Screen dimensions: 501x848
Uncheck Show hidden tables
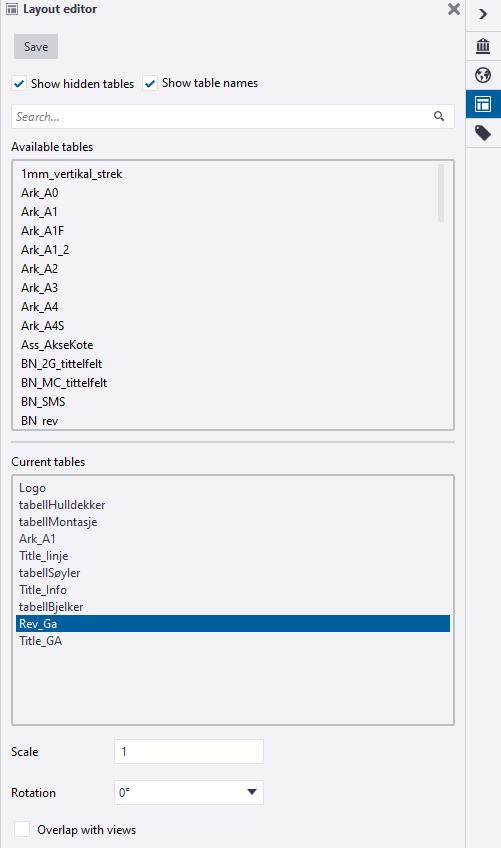pos(19,84)
